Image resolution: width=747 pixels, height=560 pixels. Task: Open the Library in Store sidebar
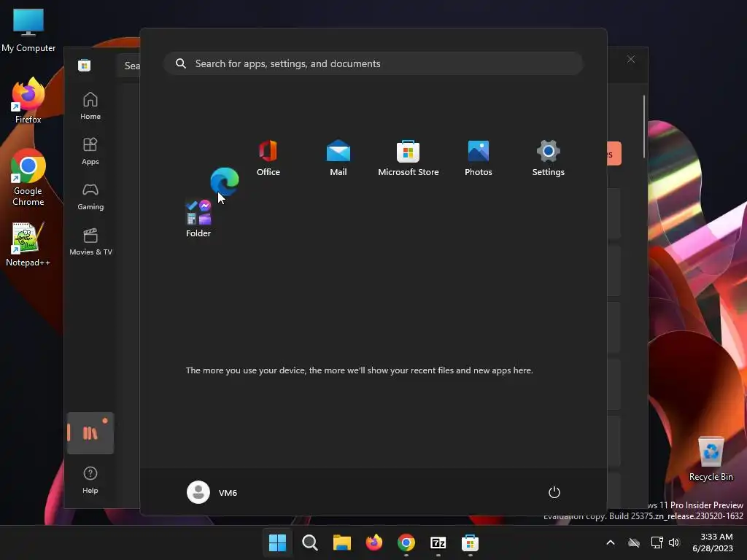[x=90, y=433]
